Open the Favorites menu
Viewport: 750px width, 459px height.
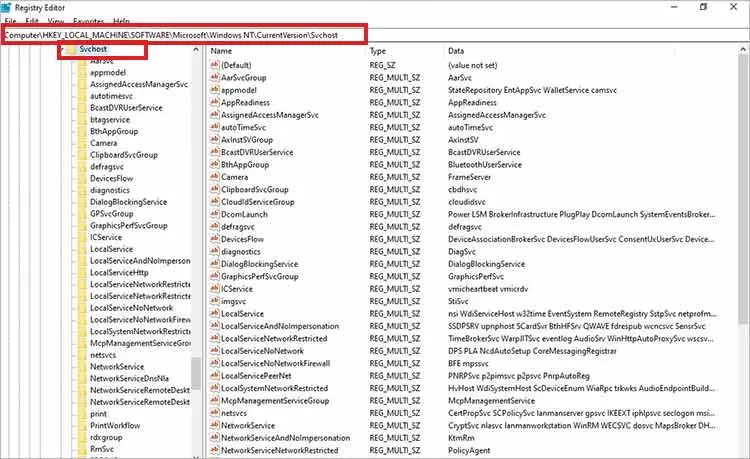click(x=88, y=21)
